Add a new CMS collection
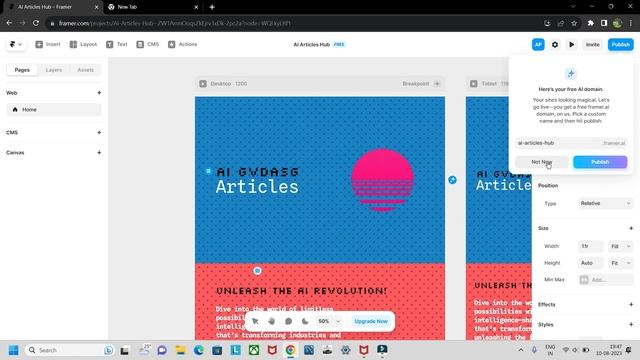This screenshot has height=360, width=640. click(99, 132)
